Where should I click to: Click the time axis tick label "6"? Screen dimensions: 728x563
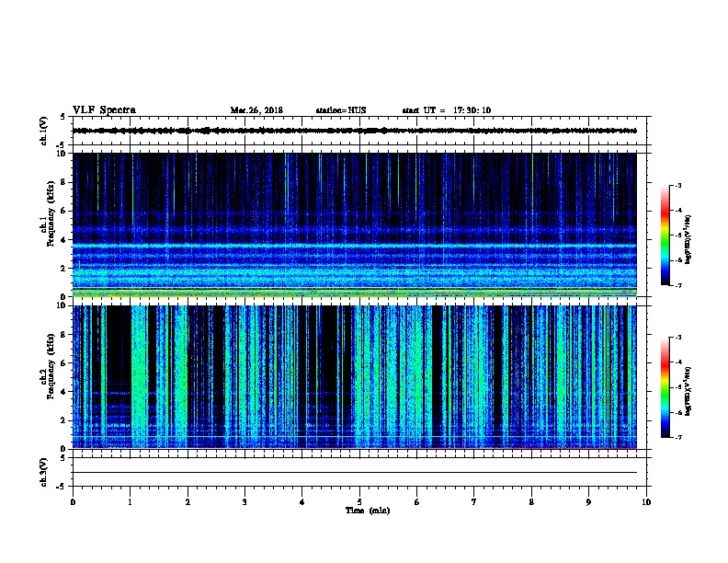click(416, 502)
